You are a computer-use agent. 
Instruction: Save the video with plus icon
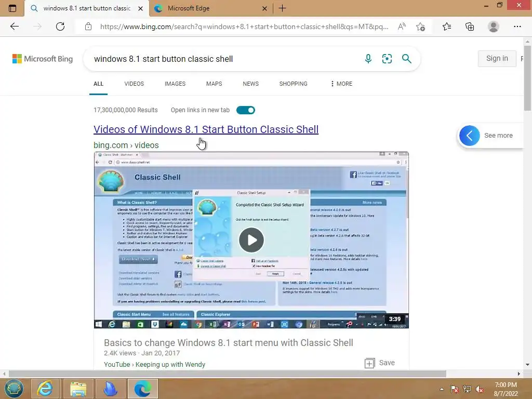[x=369, y=363]
